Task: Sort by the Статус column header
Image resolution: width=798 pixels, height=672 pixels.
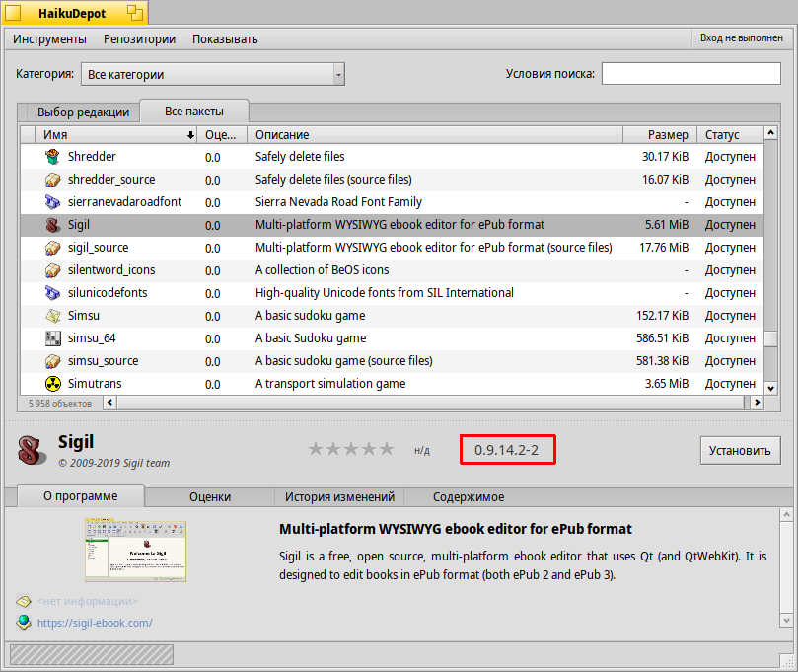Action: (x=730, y=135)
